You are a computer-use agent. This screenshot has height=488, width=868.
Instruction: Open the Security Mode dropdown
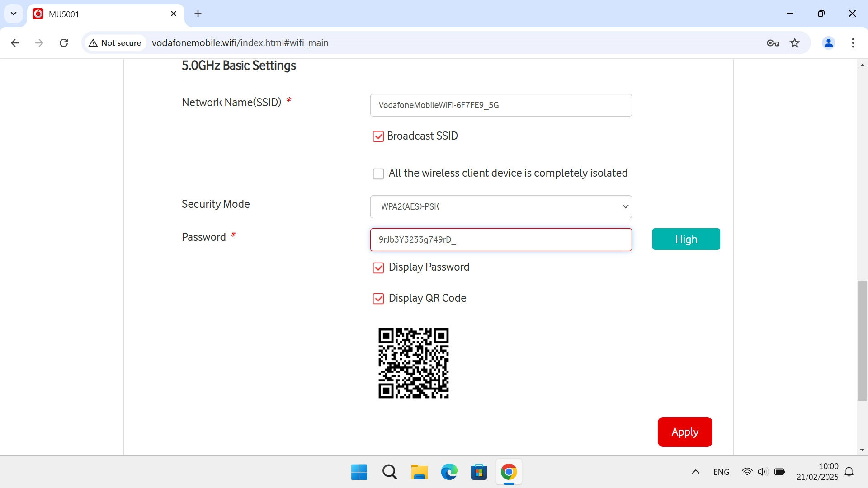click(x=500, y=206)
